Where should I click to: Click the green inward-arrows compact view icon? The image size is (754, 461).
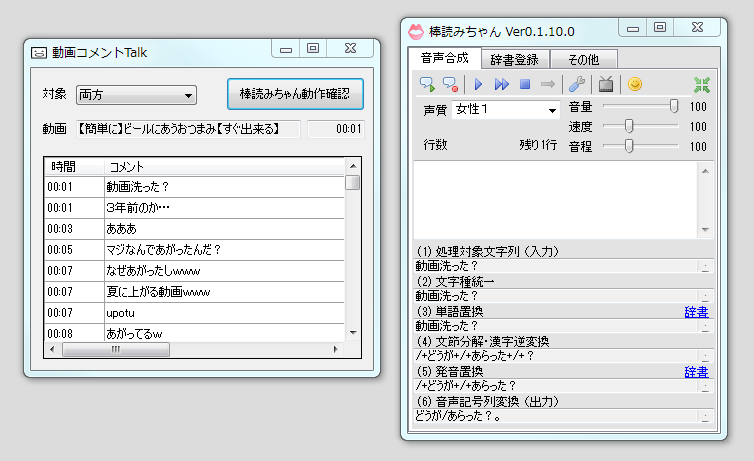702,85
